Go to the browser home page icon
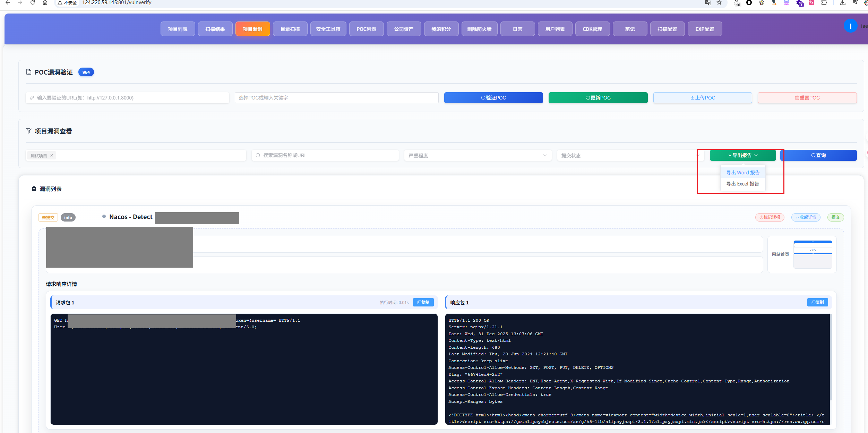The height and width of the screenshot is (433, 868). (x=45, y=3)
